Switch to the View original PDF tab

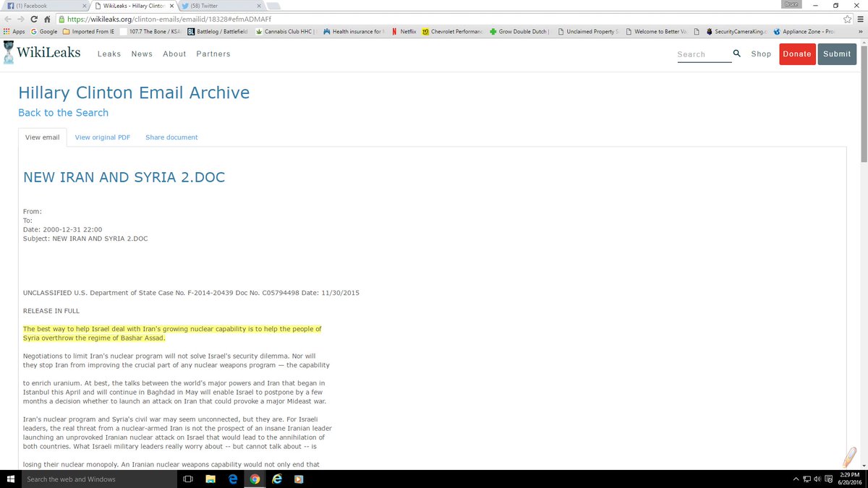(103, 137)
